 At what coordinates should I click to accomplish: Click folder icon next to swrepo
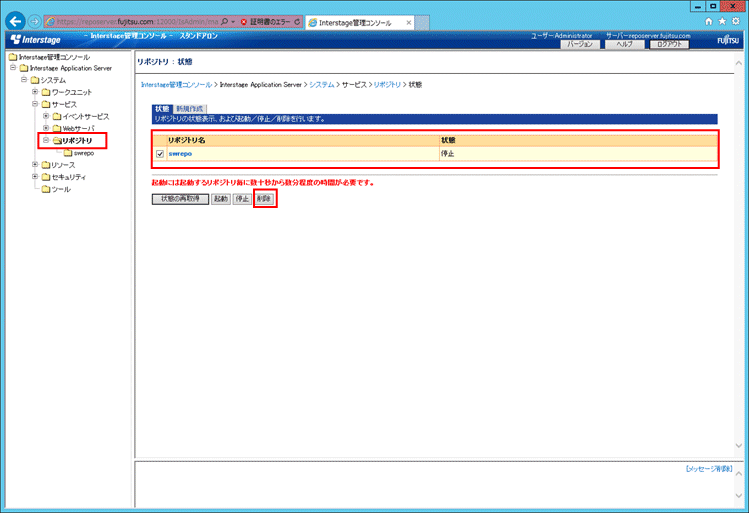[68, 153]
